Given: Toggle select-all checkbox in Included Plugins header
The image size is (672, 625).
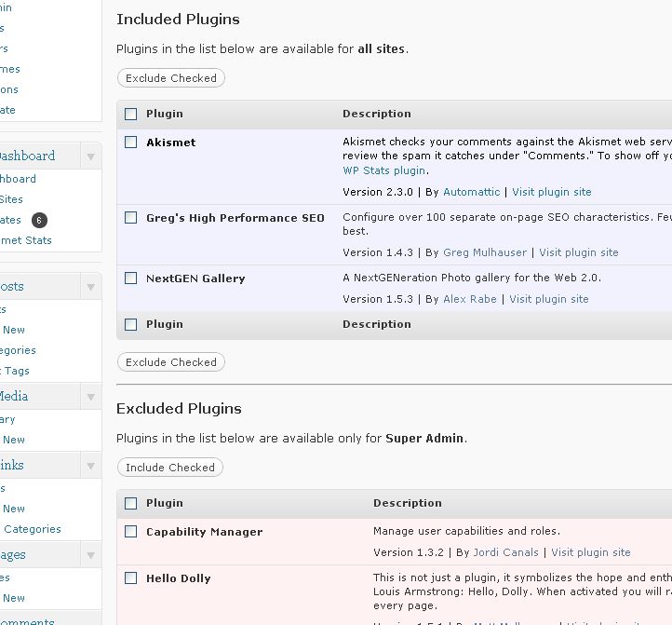Looking at the screenshot, I should click(130, 115).
